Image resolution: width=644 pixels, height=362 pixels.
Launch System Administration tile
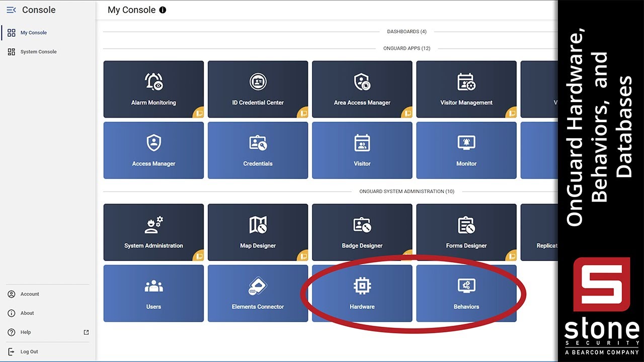tap(153, 232)
